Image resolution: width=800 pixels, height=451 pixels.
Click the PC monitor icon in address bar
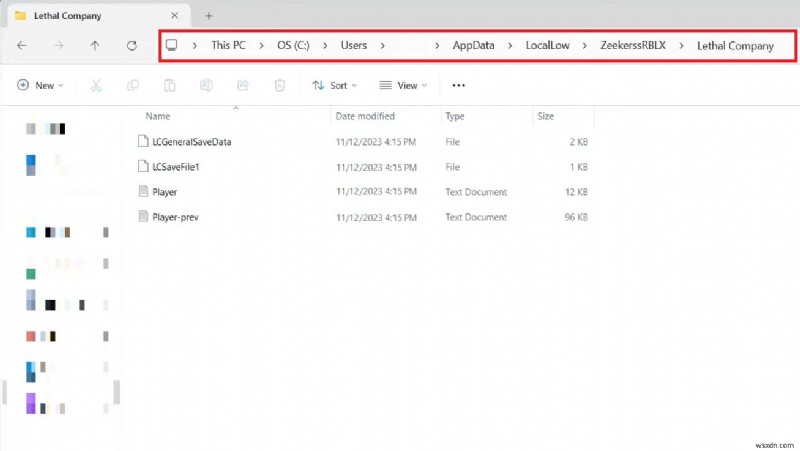[x=172, y=45]
